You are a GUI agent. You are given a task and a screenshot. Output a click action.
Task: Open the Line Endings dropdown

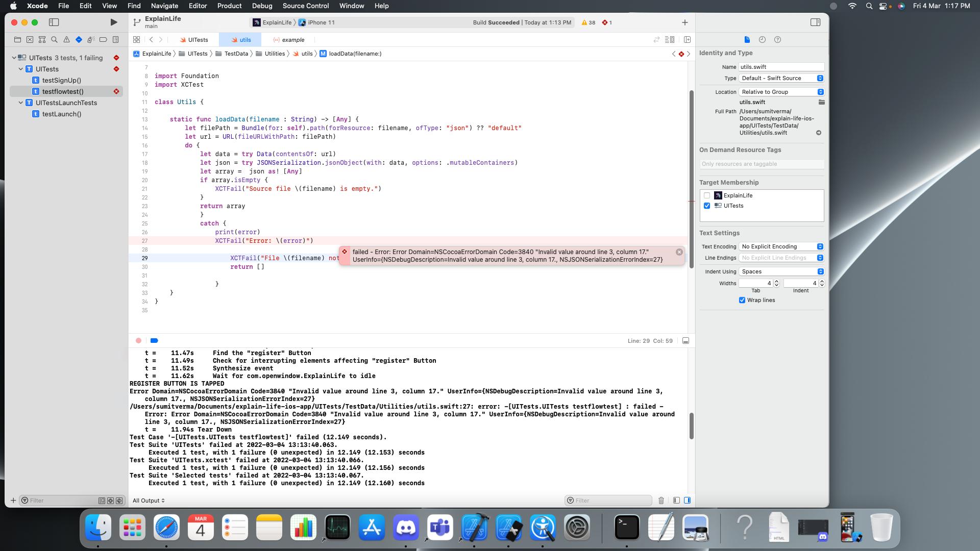(x=781, y=258)
